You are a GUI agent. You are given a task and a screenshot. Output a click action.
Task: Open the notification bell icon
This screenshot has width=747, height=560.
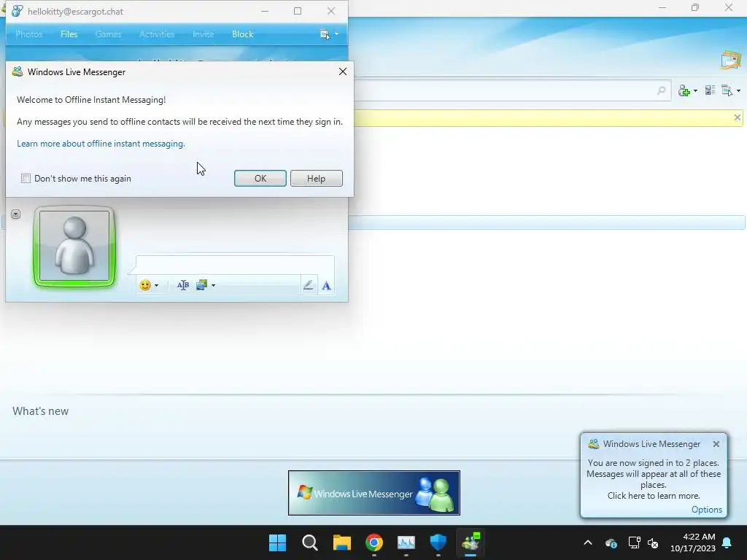tap(727, 542)
